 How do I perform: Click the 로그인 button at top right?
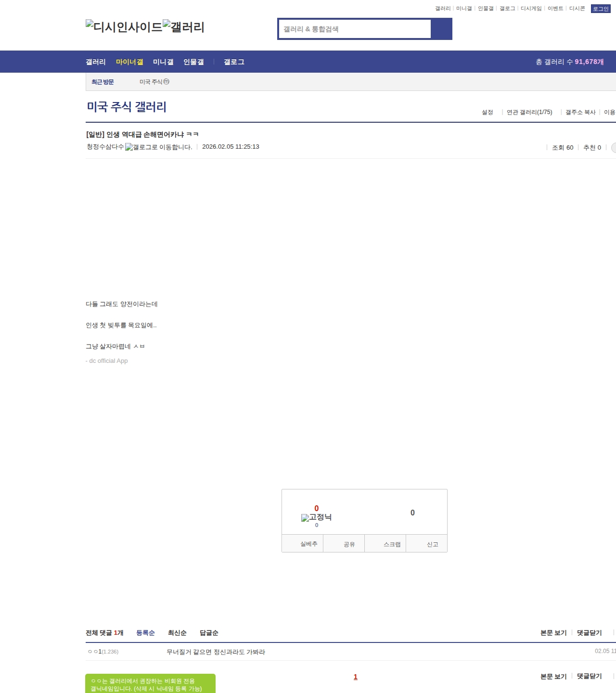coord(601,9)
